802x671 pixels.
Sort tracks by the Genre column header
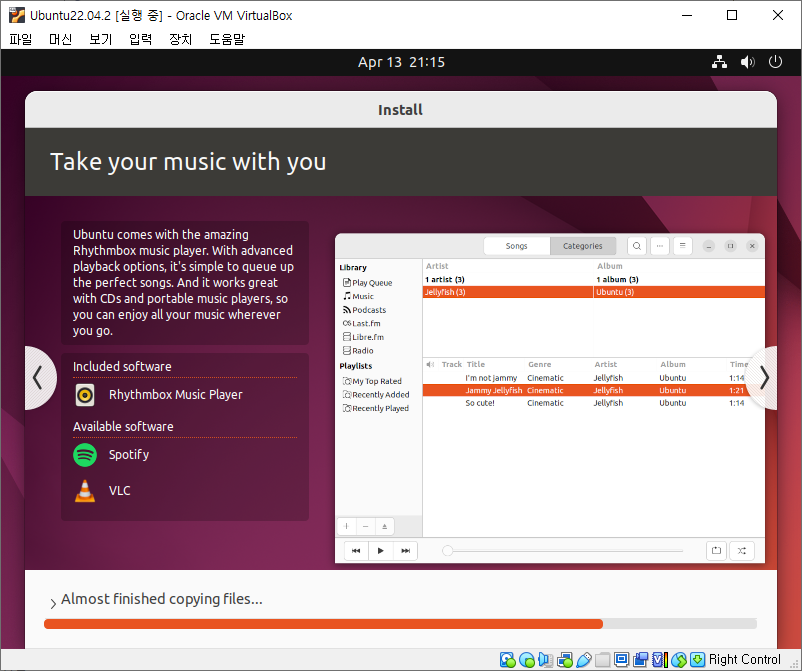[x=540, y=365]
